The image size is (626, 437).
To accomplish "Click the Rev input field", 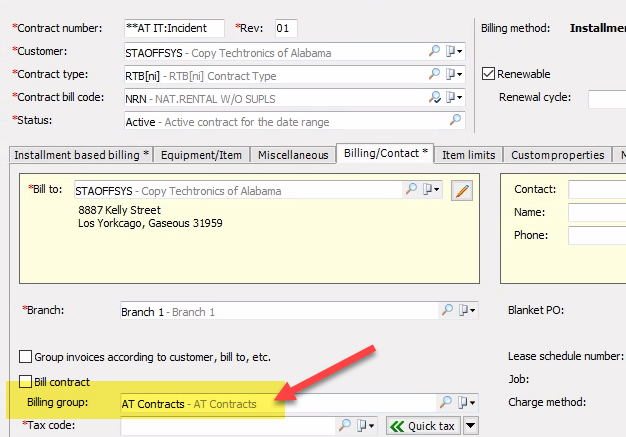I will tap(286, 28).
